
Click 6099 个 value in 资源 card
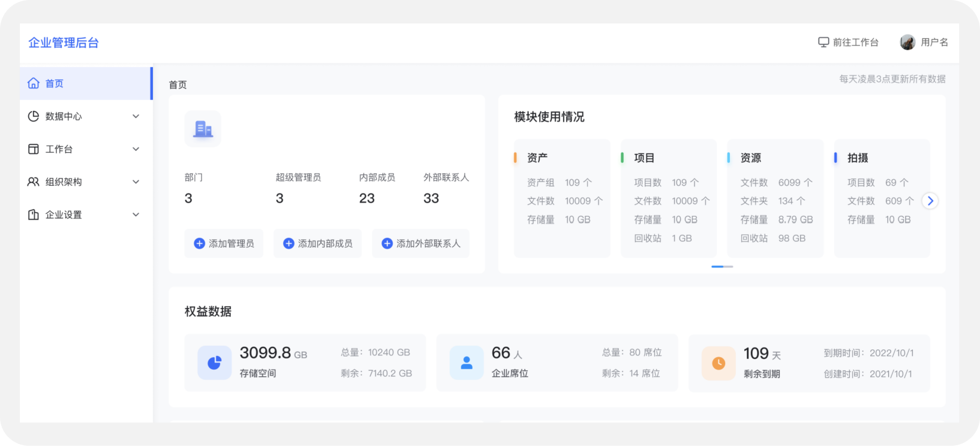click(x=795, y=183)
